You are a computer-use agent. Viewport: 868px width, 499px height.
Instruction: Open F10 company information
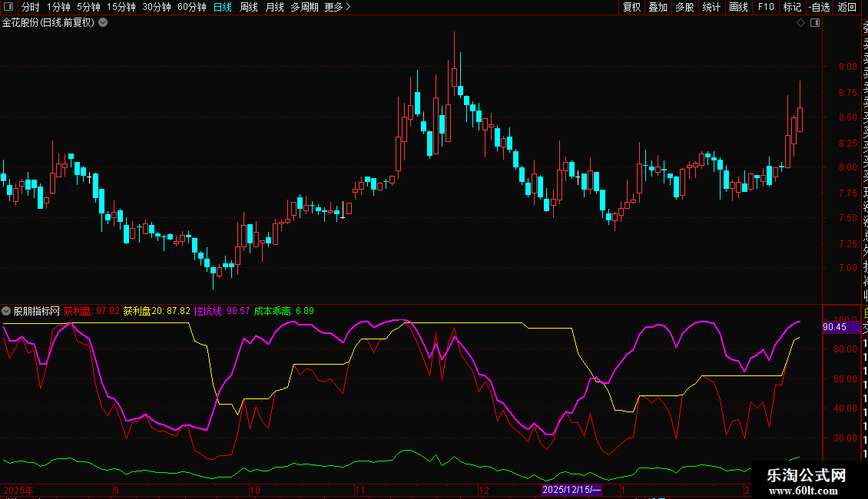[766, 7]
